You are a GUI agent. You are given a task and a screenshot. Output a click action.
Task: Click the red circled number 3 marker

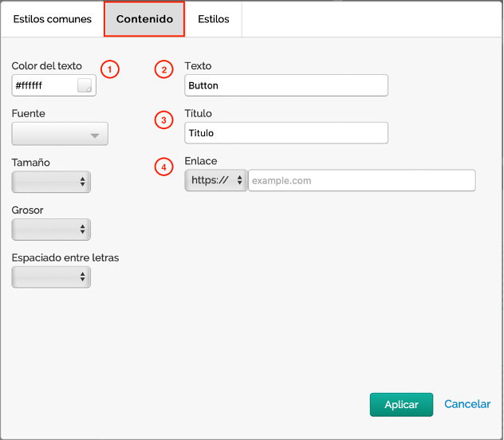coord(163,120)
